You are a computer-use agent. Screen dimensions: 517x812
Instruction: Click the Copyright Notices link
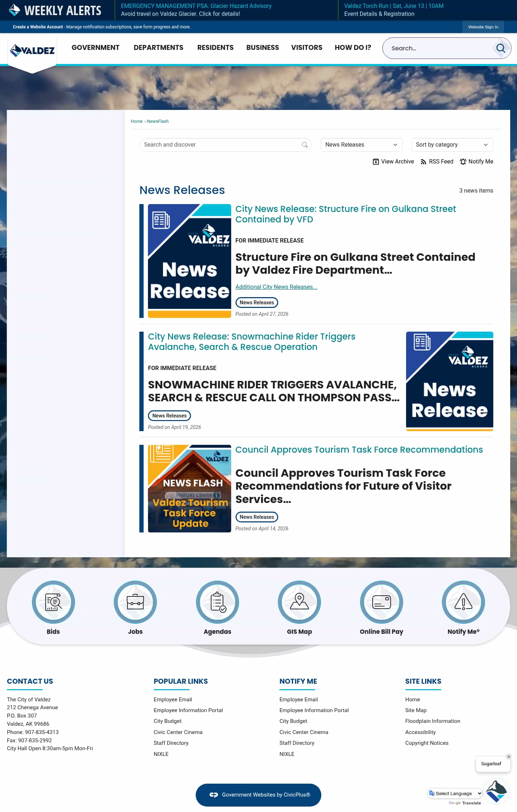tap(427, 743)
